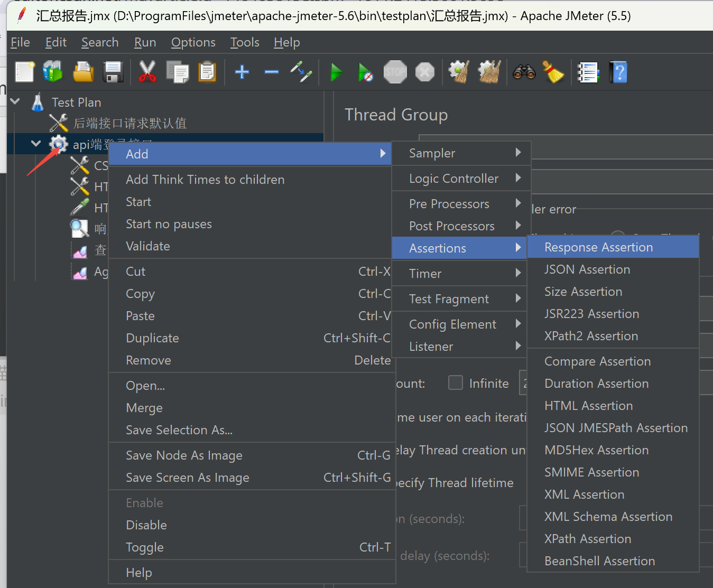Click the blue minus Collapse All icon

pos(272,72)
